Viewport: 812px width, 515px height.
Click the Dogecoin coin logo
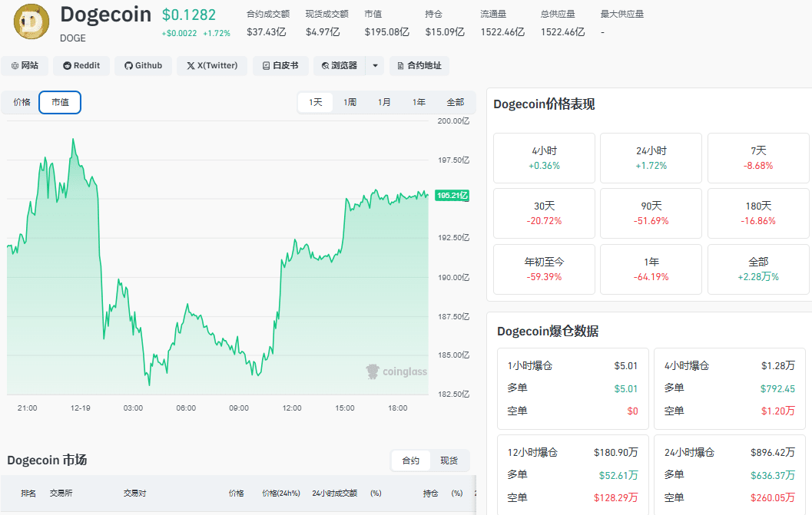click(31, 21)
